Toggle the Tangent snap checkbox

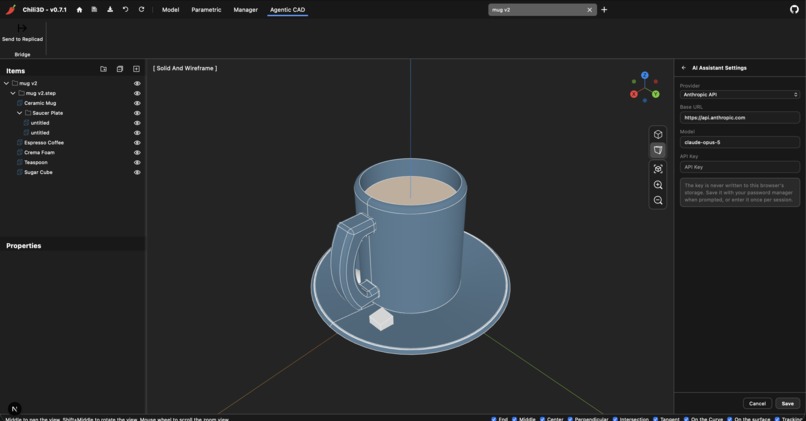coord(655,419)
